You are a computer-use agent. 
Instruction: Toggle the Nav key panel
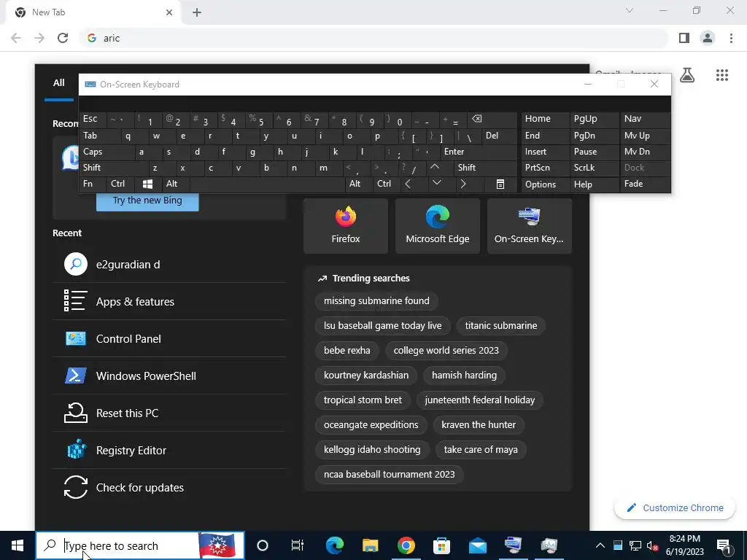click(x=645, y=120)
